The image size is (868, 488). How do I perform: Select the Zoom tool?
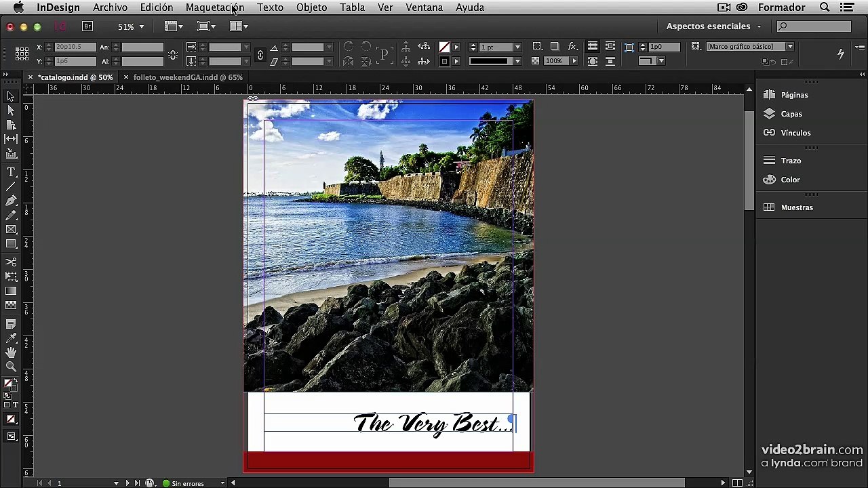point(11,367)
